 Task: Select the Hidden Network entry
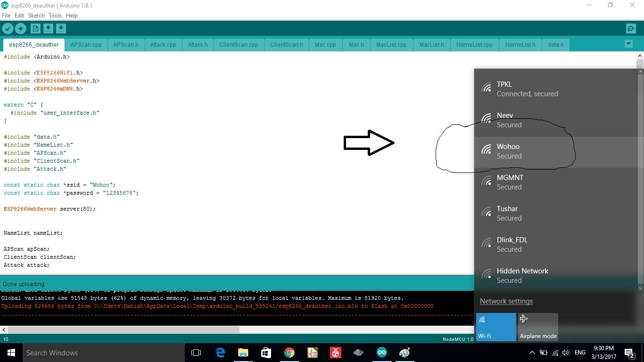[556, 276]
